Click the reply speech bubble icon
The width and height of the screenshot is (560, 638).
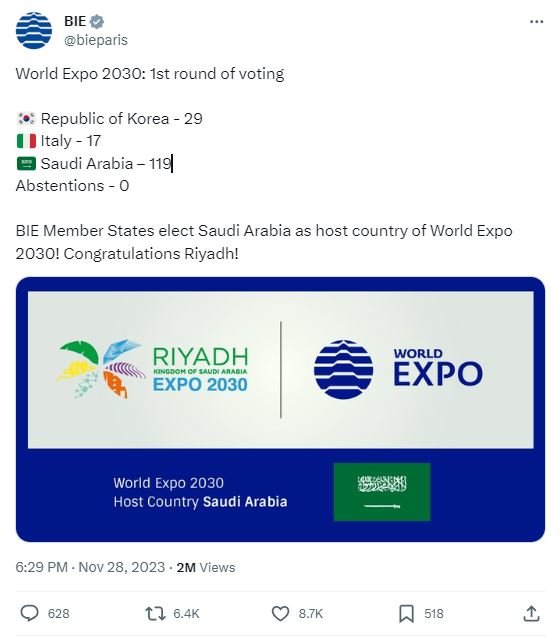[x=29, y=613]
